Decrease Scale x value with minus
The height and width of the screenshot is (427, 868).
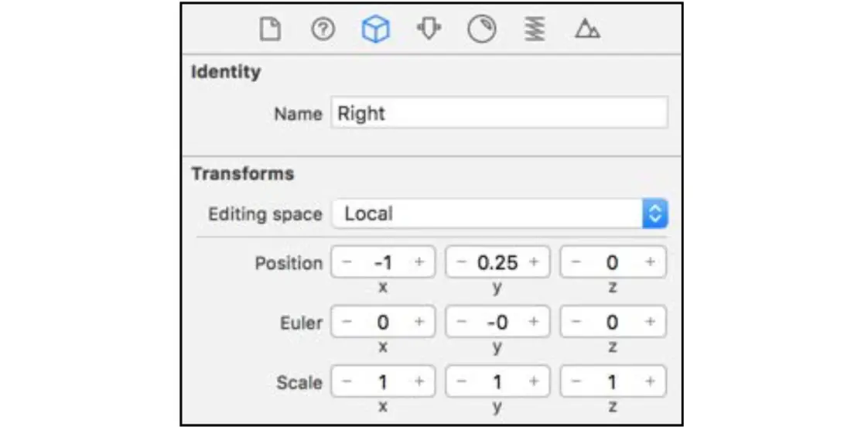pyautogui.click(x=347, y=381)
